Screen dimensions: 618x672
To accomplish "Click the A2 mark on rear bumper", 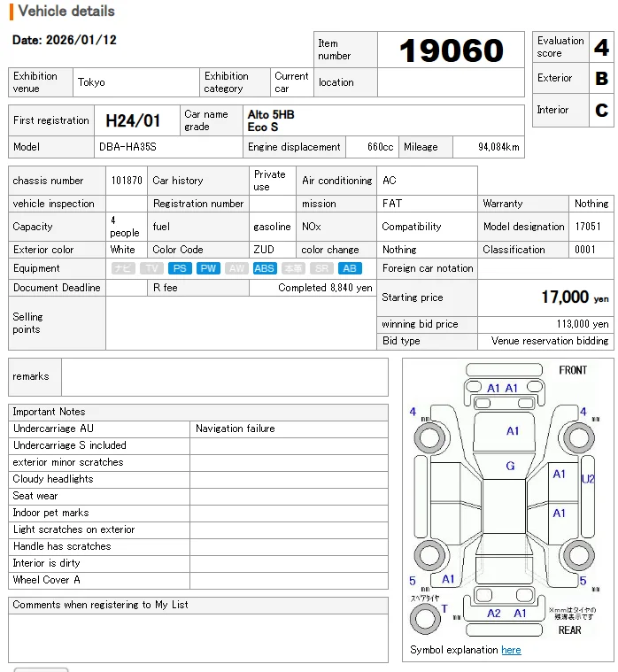I will [494, 614].
